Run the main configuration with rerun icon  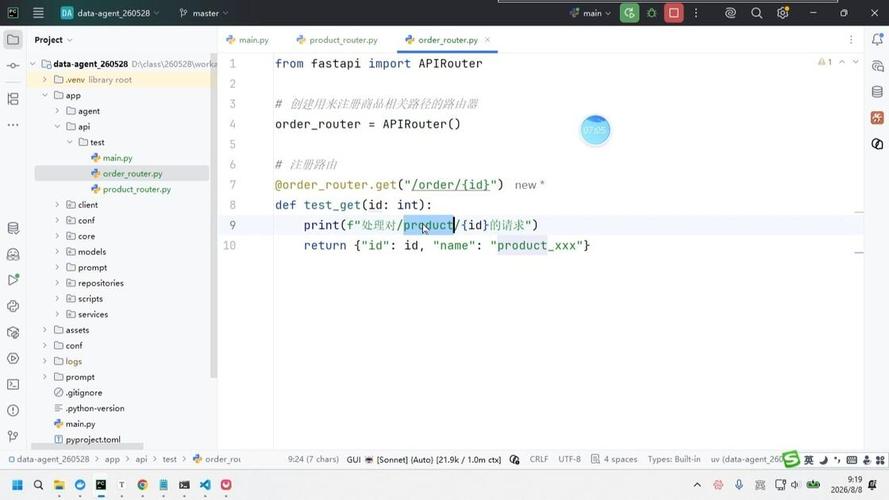(x=629, y=12)
